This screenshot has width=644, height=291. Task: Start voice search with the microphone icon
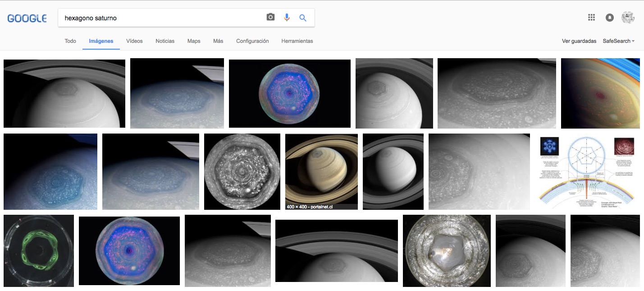point(287,18)
